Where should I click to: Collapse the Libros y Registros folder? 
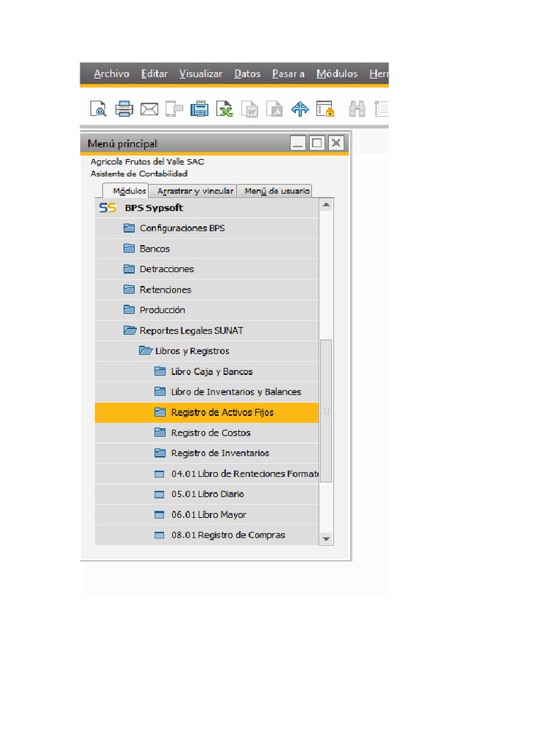(206, 351)
